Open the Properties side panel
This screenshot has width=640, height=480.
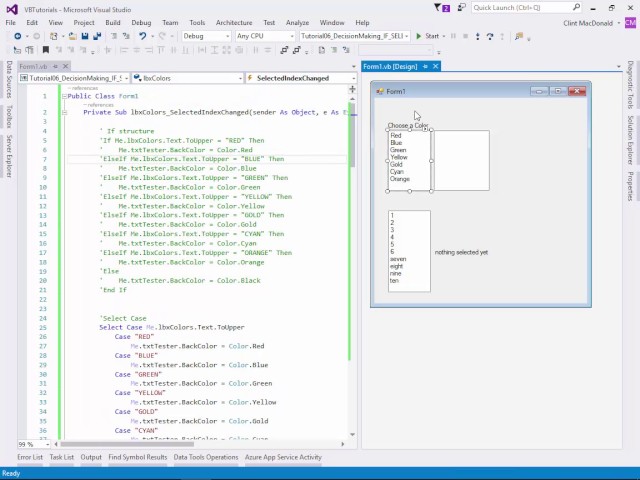630,186
